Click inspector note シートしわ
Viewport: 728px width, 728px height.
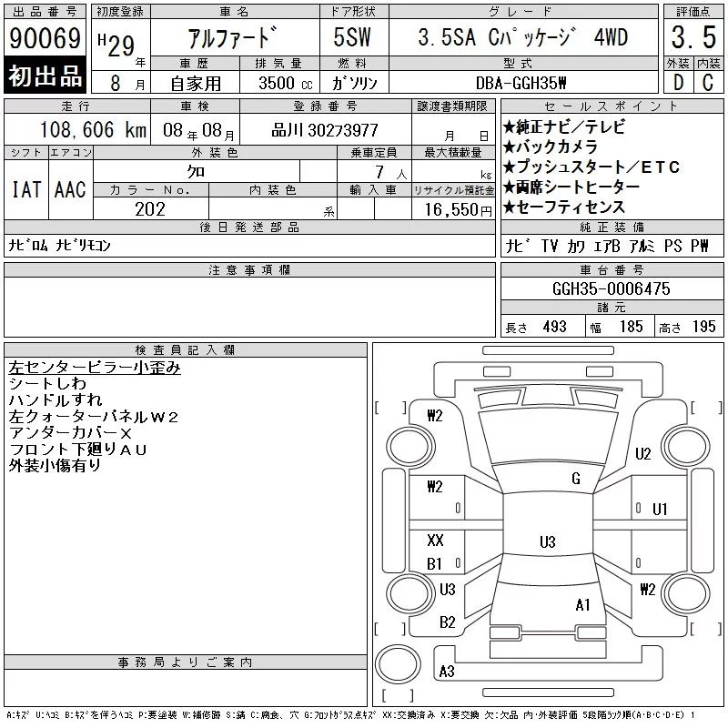click(48, 383)
